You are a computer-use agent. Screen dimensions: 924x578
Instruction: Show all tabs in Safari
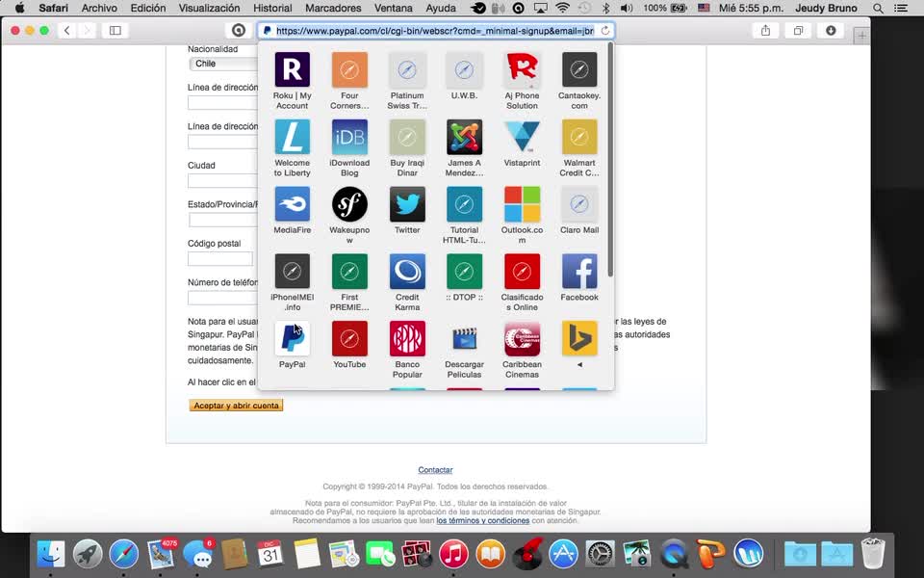pyautogui.click(x=798, y=31)
